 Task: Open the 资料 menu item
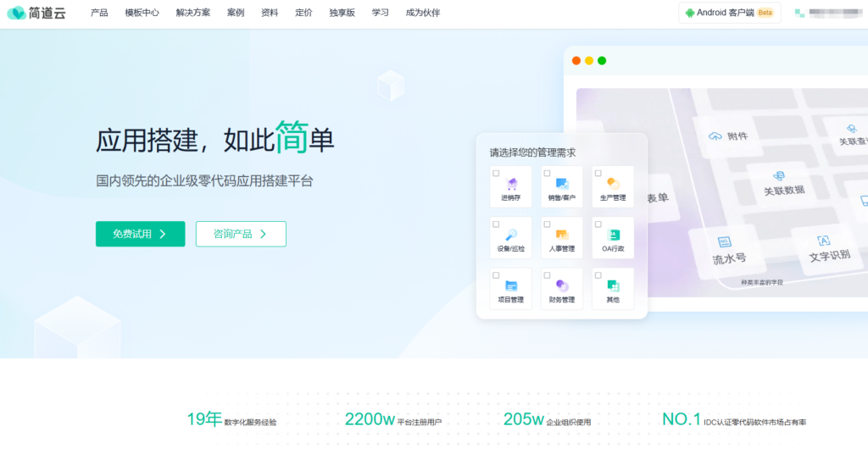pos(270,13)
